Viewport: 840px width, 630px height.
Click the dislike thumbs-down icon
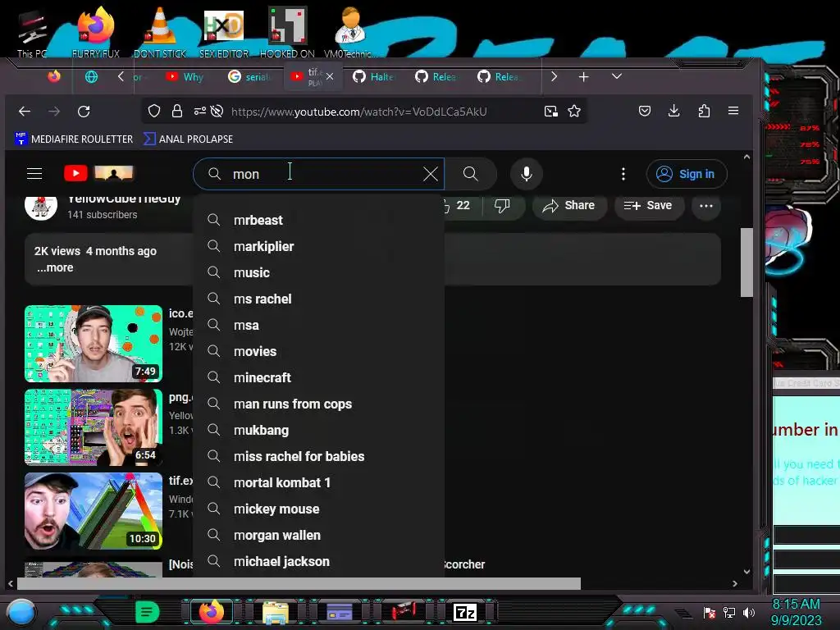(x=502, y=206)
